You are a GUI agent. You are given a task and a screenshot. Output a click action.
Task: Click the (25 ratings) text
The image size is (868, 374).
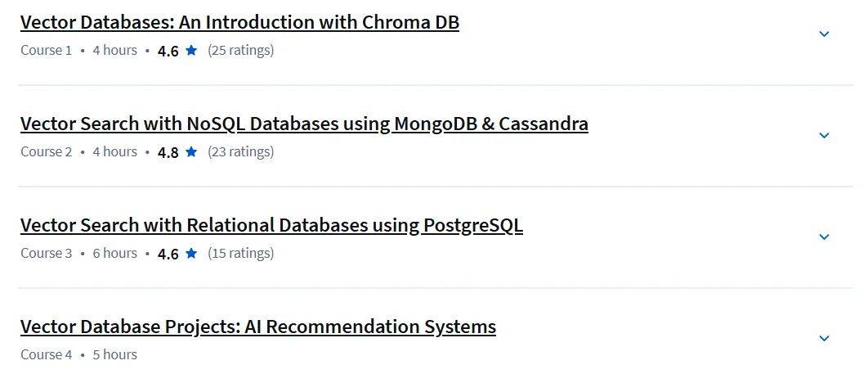pyautogui.click(x=241, y=51)
